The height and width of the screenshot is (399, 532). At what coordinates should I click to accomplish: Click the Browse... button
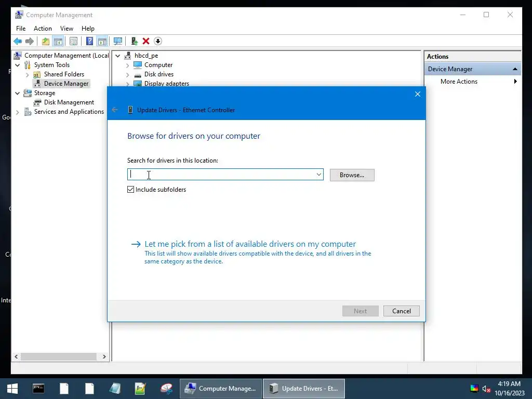coord(352,175)
